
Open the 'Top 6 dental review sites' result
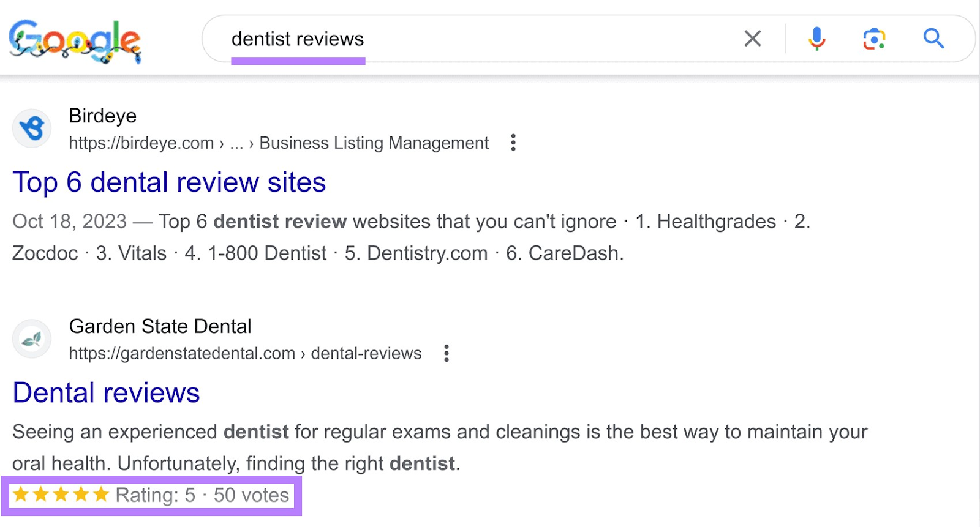point(170,182)
